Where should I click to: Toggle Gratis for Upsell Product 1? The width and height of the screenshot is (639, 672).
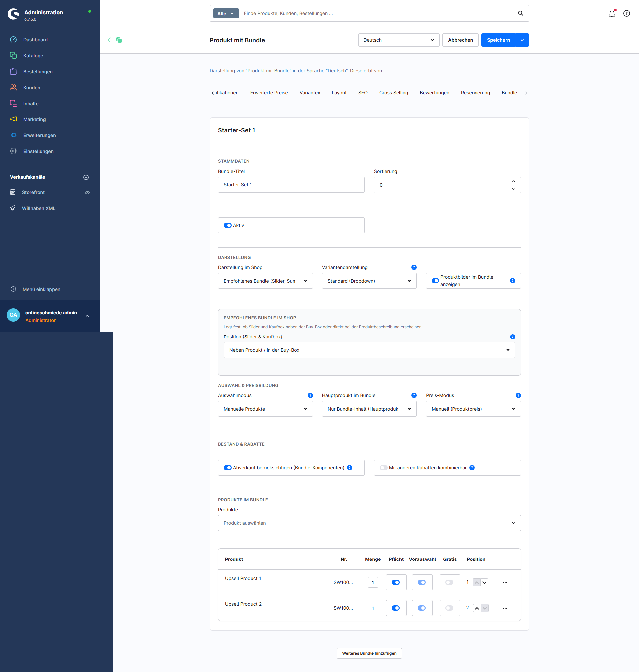(449, 582)
